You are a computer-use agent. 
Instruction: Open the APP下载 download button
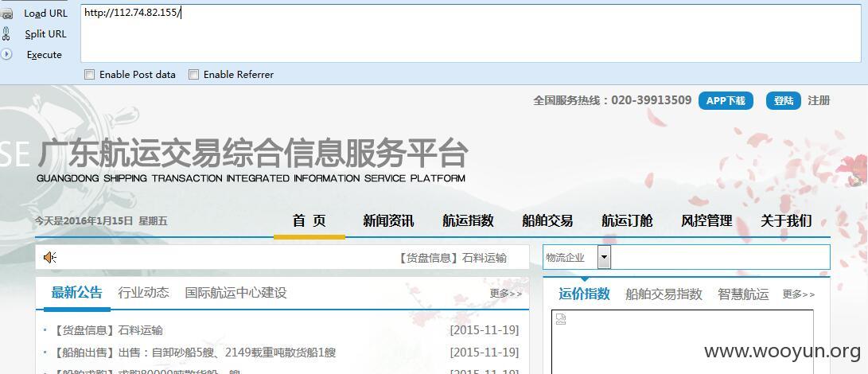tap(726, 101)
